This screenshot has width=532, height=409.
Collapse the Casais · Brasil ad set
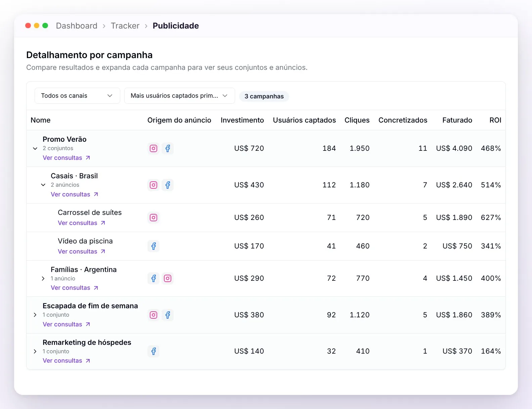[x=43, y=185]
